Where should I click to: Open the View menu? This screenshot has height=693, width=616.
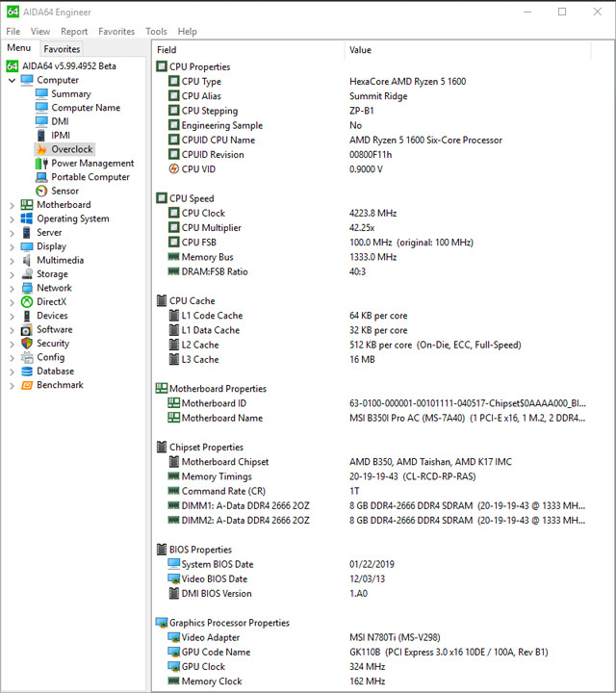point(40,32)
